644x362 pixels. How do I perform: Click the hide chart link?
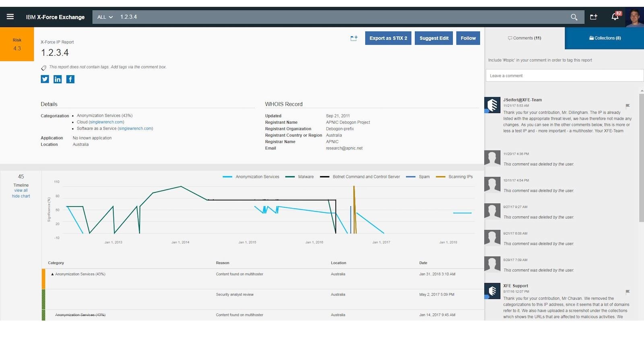tap(21, 196)
